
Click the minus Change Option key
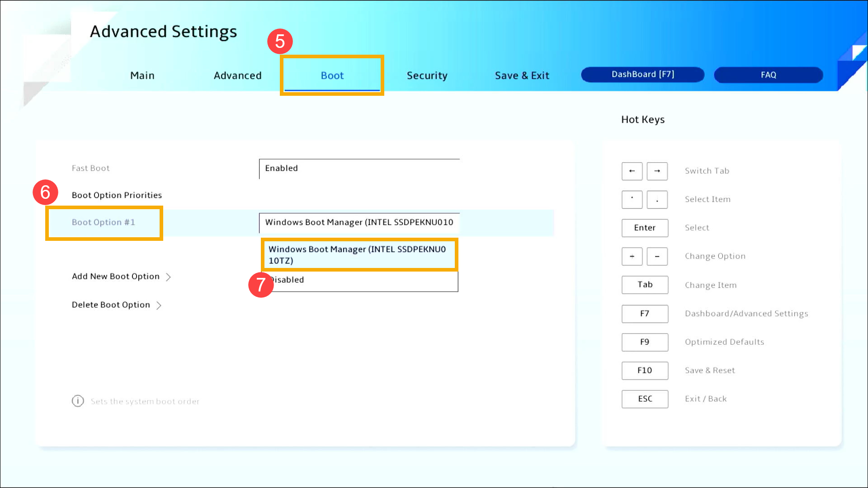[x=657, y=257]
